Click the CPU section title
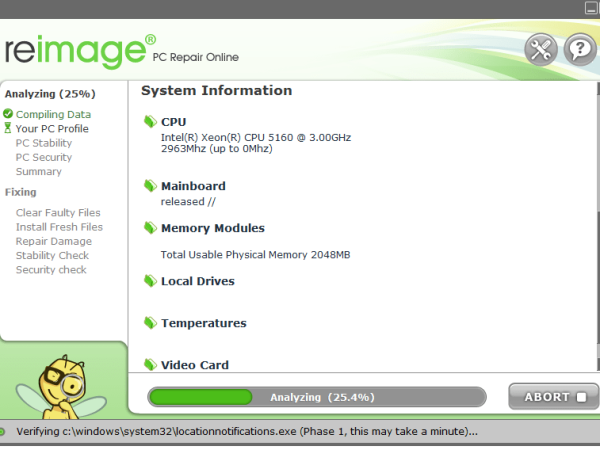Screen dimensions: 600x450 (174, 122)
